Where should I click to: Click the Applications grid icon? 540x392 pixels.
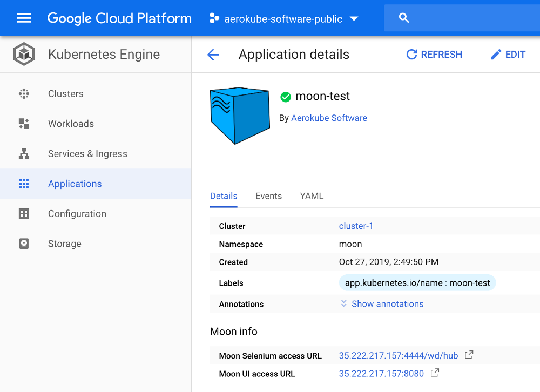coord(24,184)
